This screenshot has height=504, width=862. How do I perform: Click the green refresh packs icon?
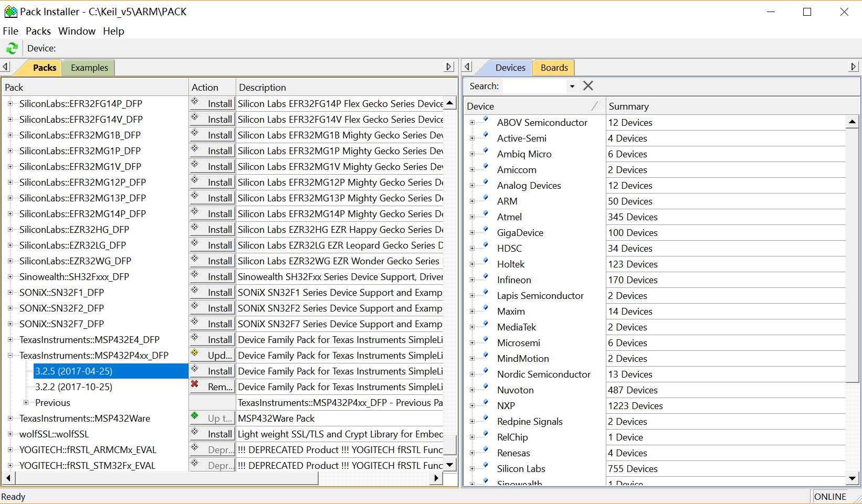(12, 48)
